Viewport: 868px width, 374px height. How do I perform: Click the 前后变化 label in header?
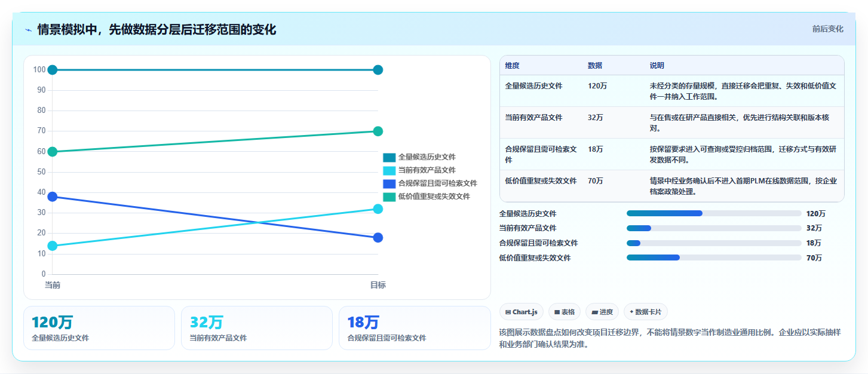tap(827, 29)
